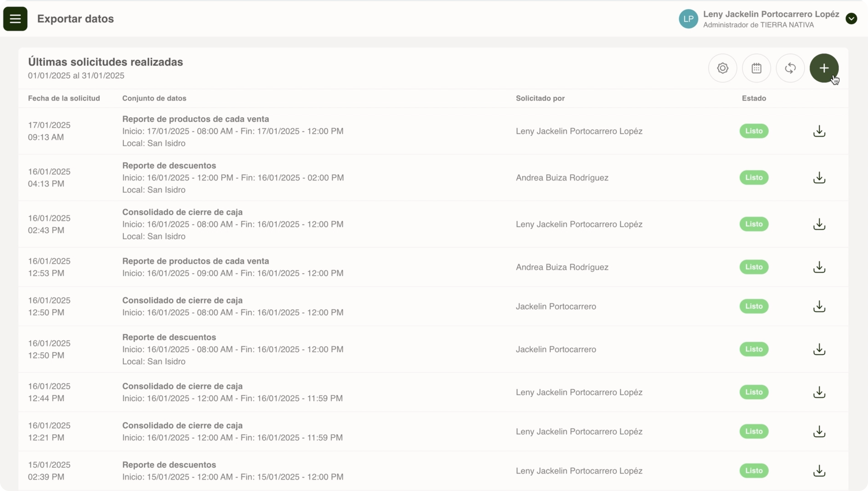The width and height of the screenshot is (868, 491).
Task: Download Jackelin's 12:50 PM discount report
Action: coord(819,349)
